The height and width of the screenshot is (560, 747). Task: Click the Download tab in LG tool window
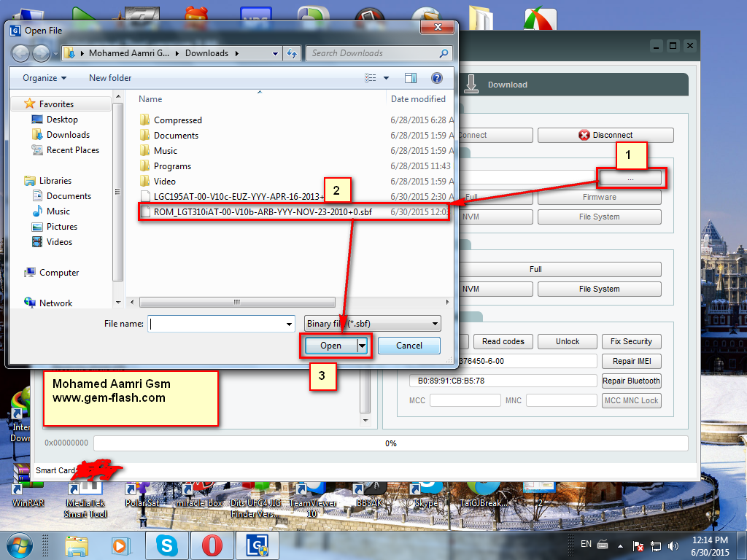(x=508, y=85)
